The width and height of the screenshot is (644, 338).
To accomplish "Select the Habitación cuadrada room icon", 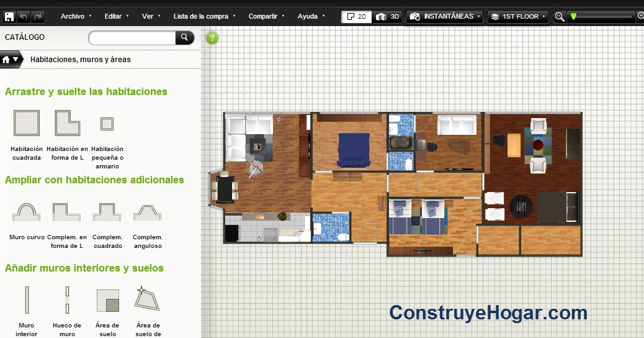I will [27, 123].
